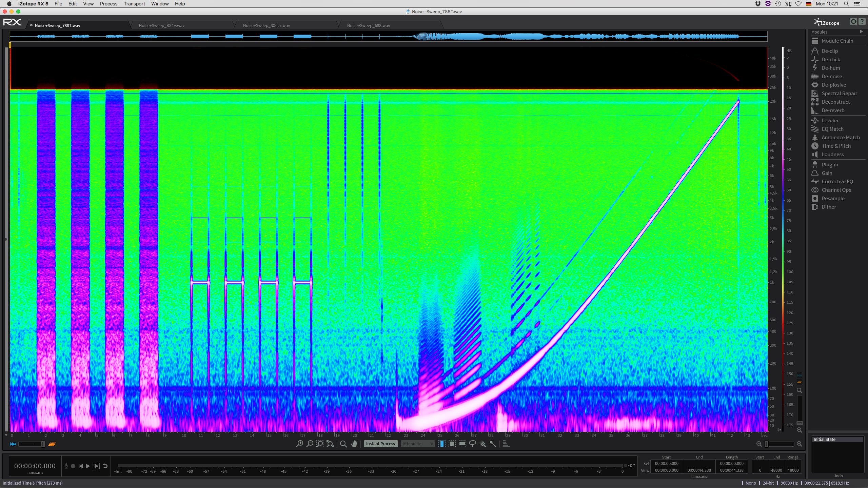Click zoom to selection icon
This screenshot has height=488, width=868.
(320, 444)
